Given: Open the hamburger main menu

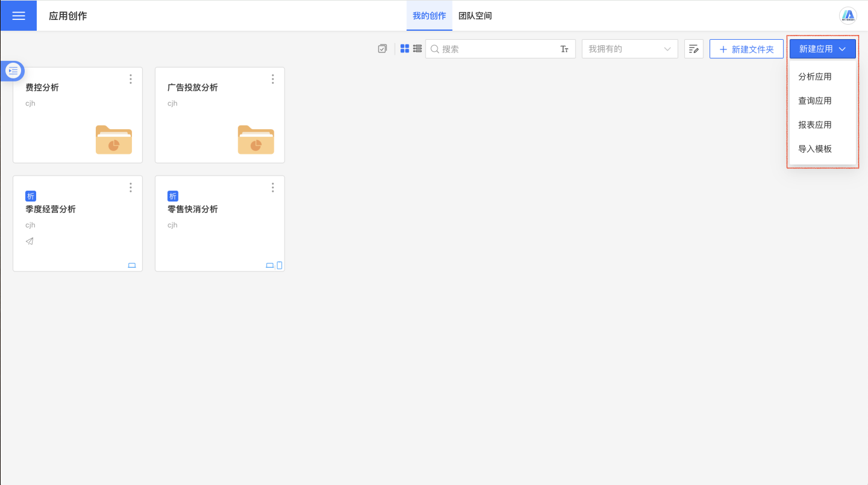Looking at the screenshot, I should click(18, 16).
